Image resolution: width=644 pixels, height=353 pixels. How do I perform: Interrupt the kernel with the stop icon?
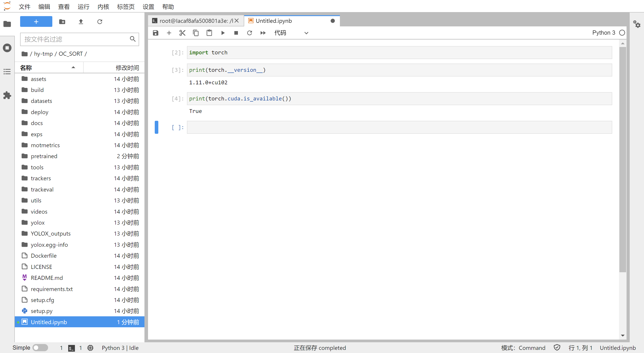[236, 33]
